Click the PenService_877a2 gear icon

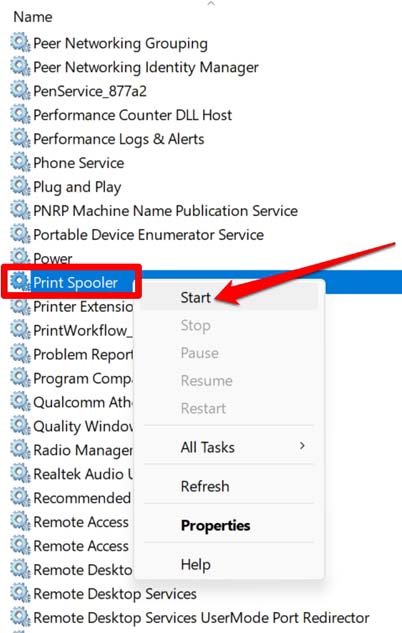(20, 91)
